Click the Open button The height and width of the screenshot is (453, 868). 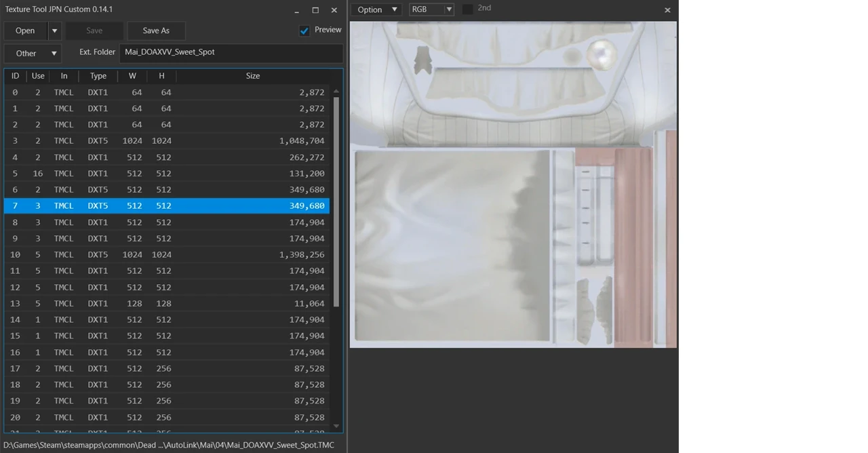(25, 31)
